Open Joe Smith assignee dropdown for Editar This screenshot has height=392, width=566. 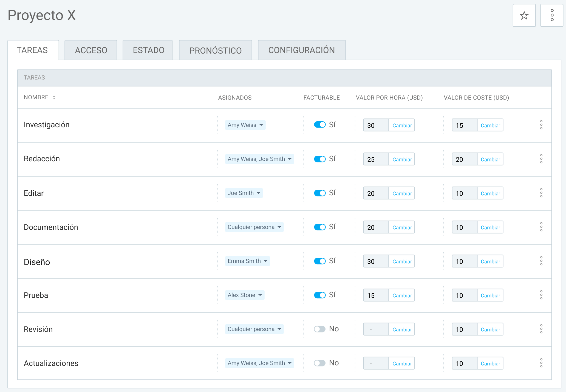point(244,193)
